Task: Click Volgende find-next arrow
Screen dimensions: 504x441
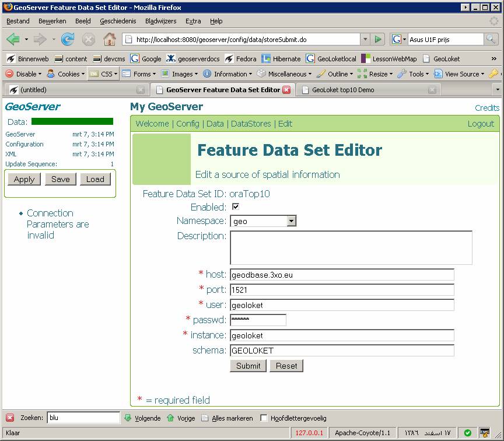Action: pos(128,418)
